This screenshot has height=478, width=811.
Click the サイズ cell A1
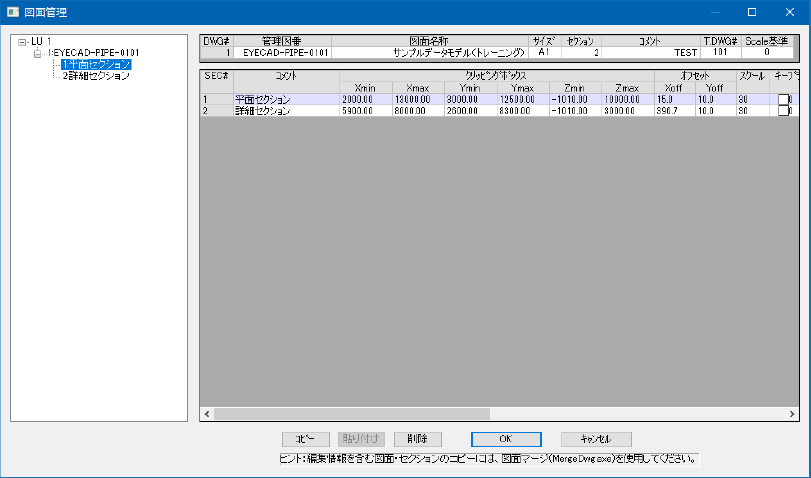click(x=545, y=52)
